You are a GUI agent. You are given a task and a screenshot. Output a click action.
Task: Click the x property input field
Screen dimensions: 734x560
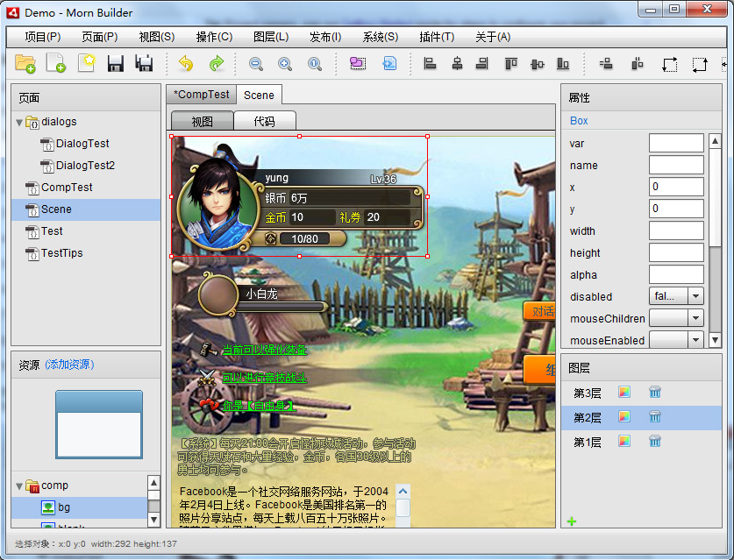[676, 187]
